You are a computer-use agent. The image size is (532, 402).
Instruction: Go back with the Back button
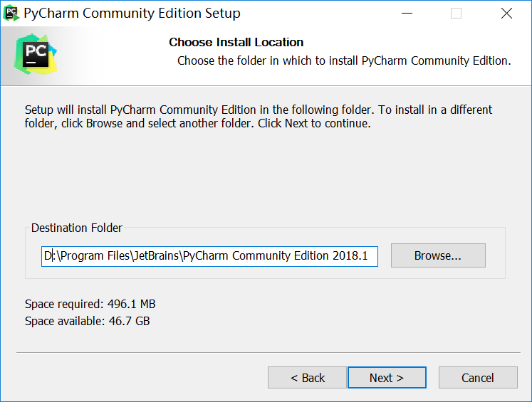click(x=307, y=378)
